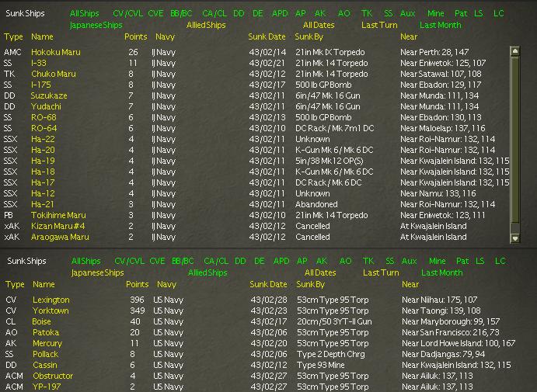Screen dimensions: 537x392
Task: Click scrollbar up arrow in upper panel
Action: click(514, 51)
